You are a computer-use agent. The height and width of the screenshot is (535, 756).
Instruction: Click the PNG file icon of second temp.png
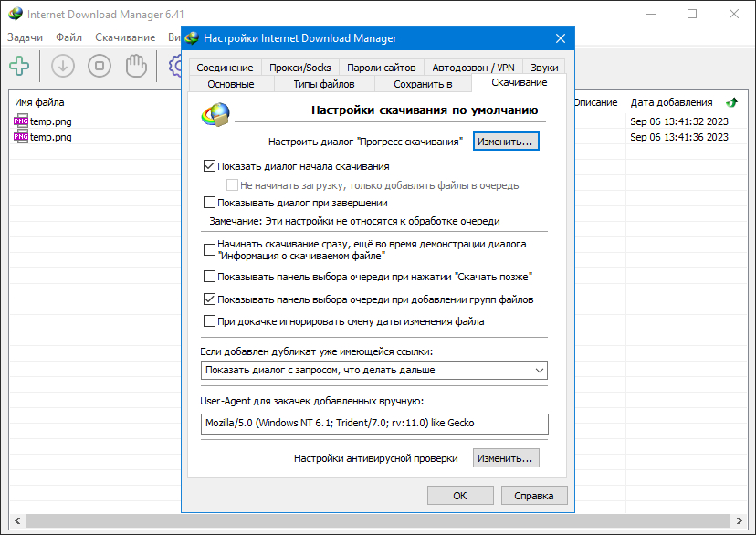[21, 137]
